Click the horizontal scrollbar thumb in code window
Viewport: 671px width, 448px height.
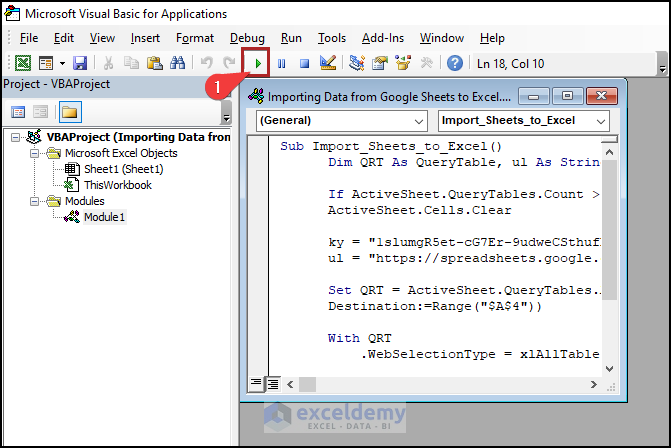(307, 385)
